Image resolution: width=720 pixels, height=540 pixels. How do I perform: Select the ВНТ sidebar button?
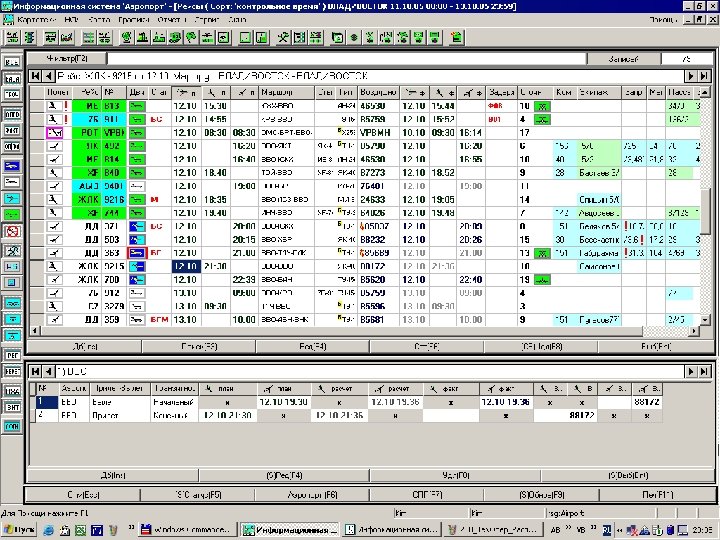12,407
